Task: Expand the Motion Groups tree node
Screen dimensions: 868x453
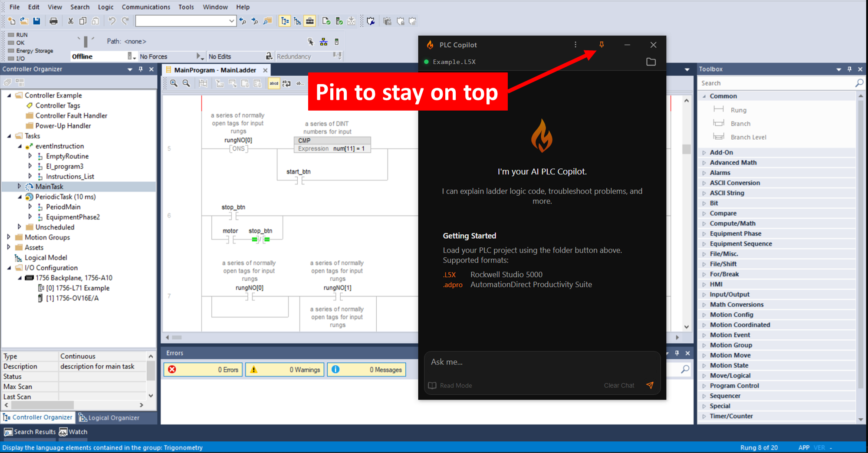Action: tap(10, 237)
